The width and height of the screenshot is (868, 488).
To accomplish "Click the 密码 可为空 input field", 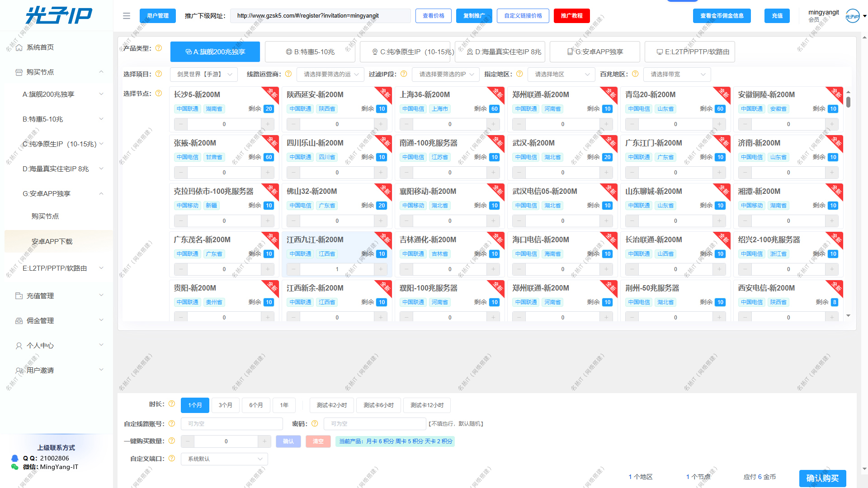I will (374, 423).
